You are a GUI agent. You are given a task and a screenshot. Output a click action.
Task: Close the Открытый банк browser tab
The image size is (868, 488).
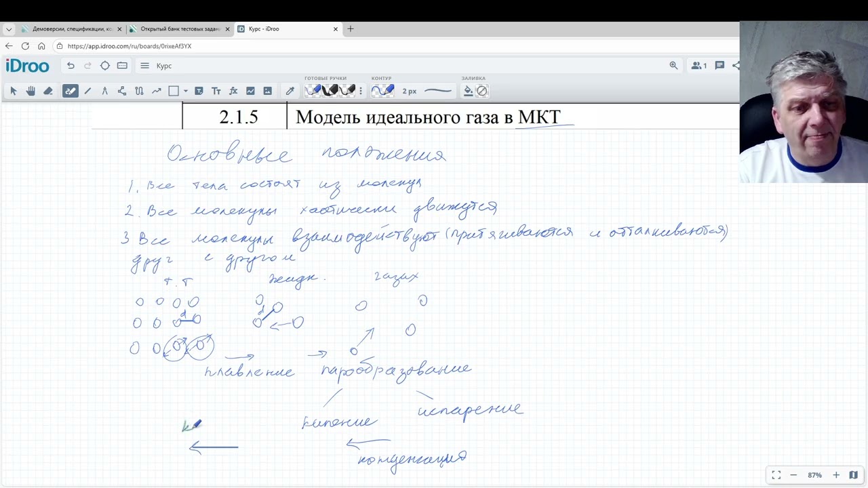pos(228,29)
